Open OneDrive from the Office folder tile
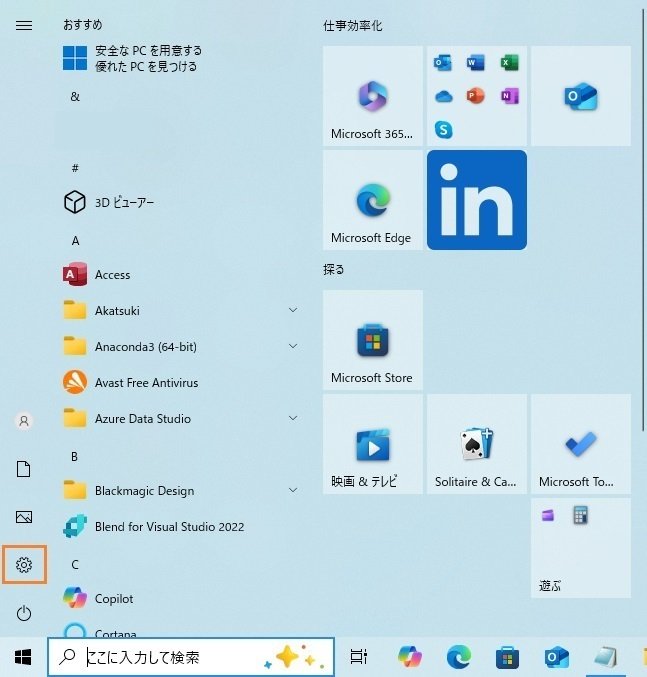Image resolution: width=647 pixels, height=677 pixels. (443, 96)
